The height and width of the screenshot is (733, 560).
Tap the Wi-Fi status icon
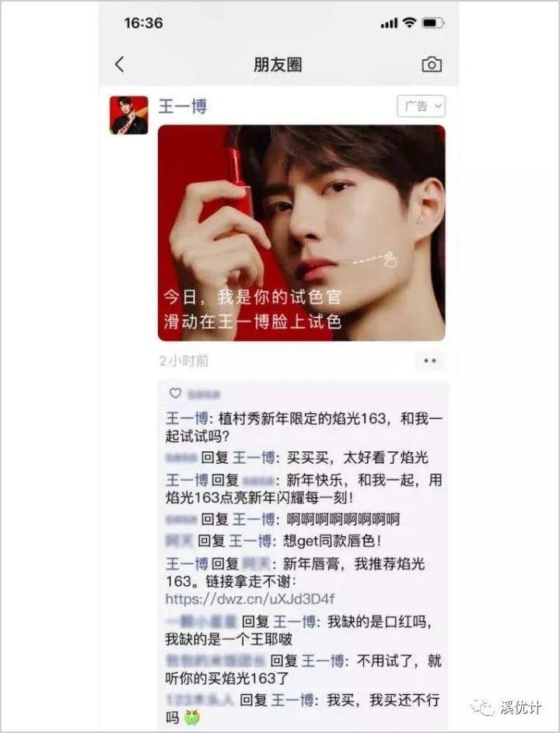[x=409, y=22]
